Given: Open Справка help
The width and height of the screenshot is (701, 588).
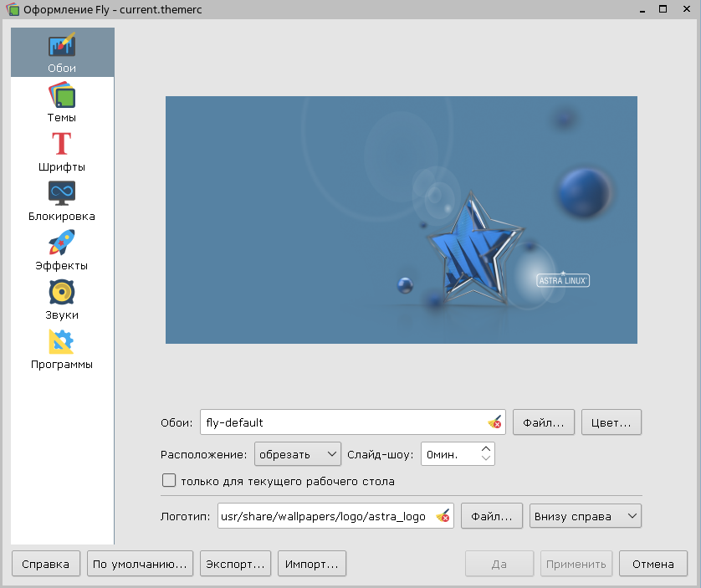Looking at the screenshot, I should click(x=46, y=564).
